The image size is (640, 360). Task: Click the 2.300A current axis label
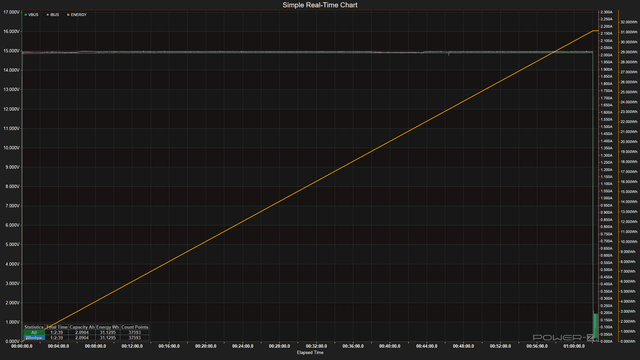coord(607,12)
